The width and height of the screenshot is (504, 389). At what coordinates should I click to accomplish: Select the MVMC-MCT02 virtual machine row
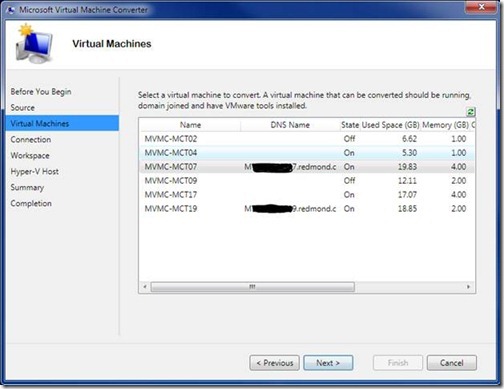tap(307, 139)
